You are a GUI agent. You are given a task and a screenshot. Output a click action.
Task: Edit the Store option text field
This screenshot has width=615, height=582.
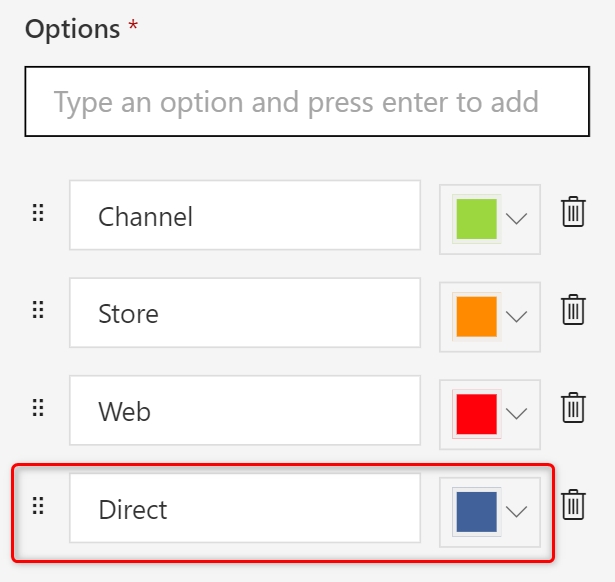244,313
